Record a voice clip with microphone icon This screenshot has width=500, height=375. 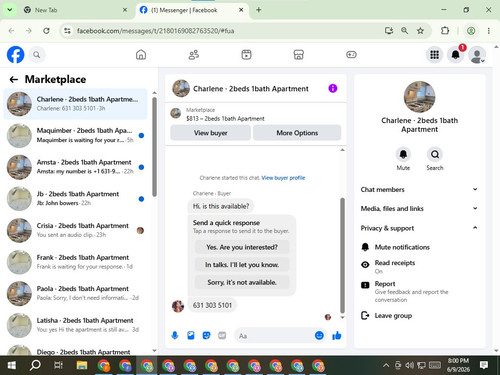[175, 335]
